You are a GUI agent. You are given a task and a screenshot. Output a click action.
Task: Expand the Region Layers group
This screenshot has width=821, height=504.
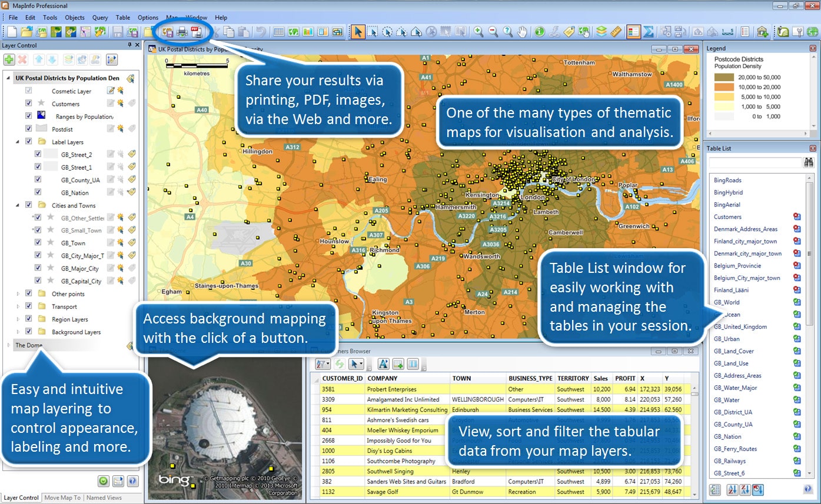[18, 319]
